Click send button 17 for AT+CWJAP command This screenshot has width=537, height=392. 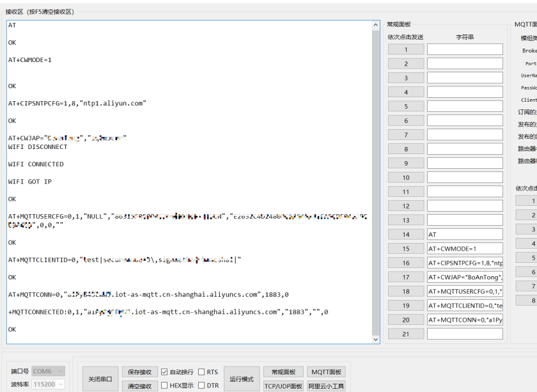click(x=406, y=277)
